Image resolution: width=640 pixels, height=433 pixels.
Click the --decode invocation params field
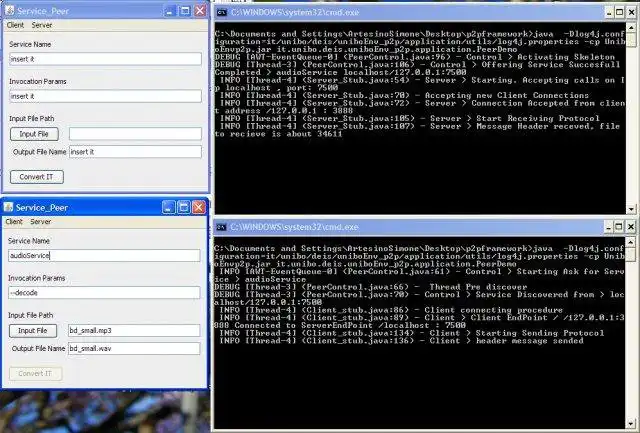click(104, 293)
